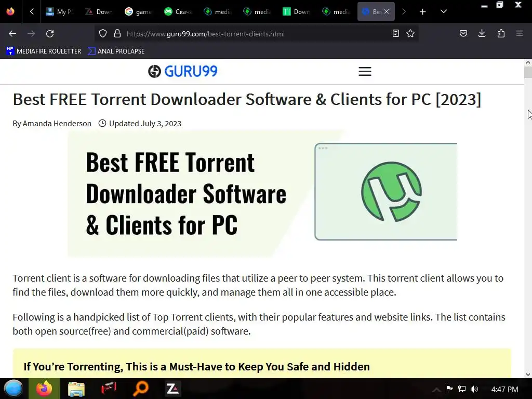Image resolution: width=532 pixels, height=399 pixels.
Task: Open the orange magnifier search taskbar app
Action: pos(141,389)
